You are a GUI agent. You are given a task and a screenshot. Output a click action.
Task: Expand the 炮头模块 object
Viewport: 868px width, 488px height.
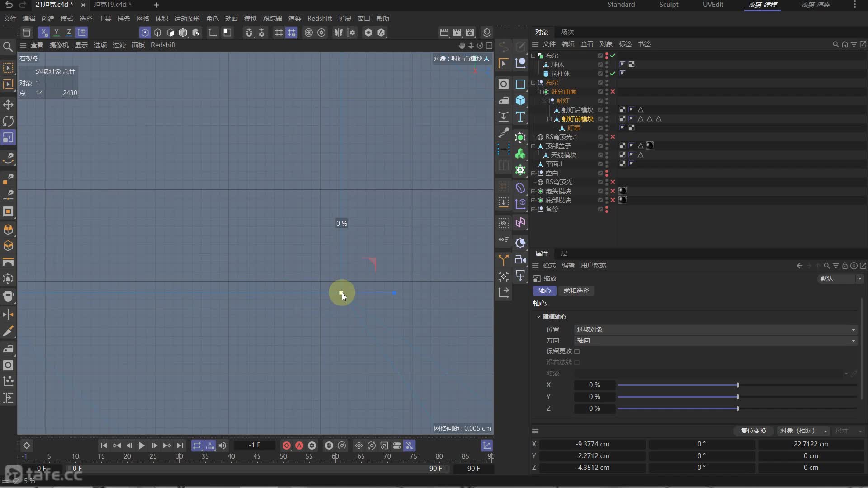[533, 191]
